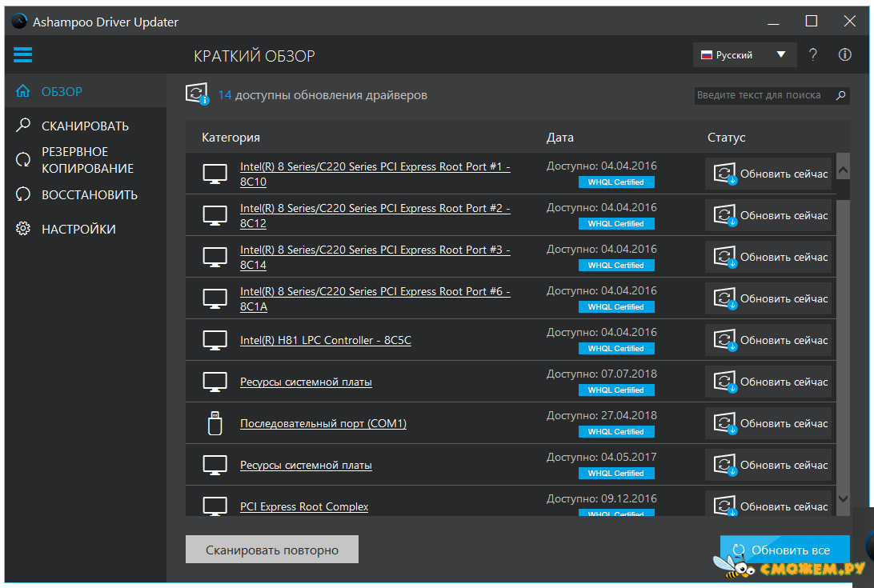Image resolution: width=874 pixels, height=588 pixels.
Task: Open РЕЗЕРВНОЕ КОПИРОВАНИЕ section
Action: pos(87,160)
